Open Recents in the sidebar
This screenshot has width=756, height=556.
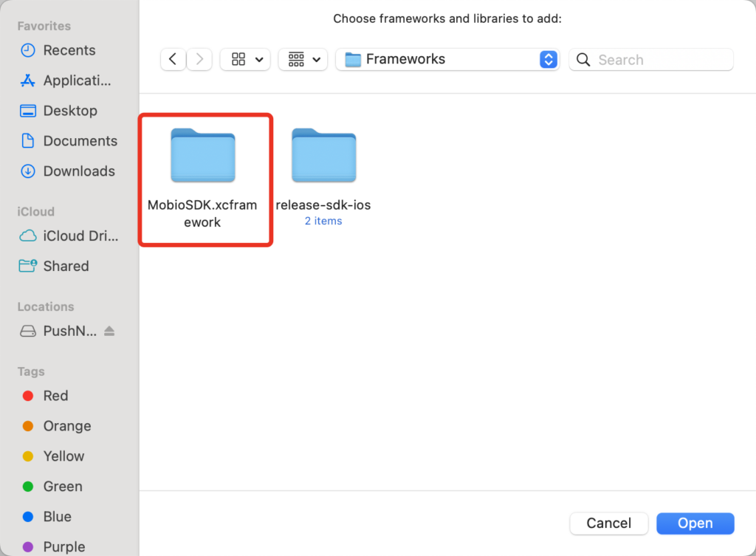tap(69, 50)
